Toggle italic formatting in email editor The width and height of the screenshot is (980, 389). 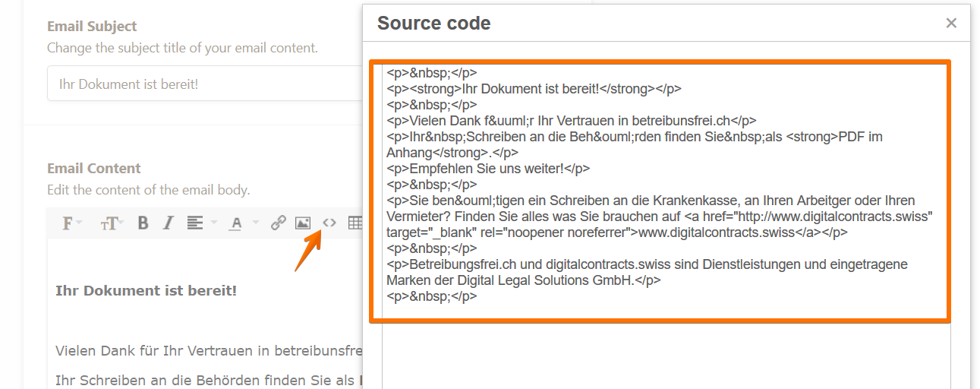pyautogui.click(x=168, y=223)
